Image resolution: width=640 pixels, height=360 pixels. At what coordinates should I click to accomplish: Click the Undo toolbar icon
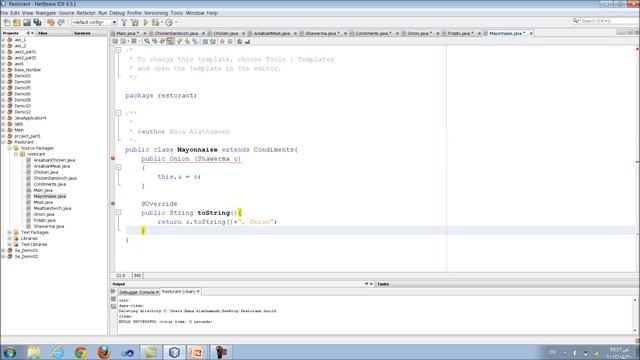click(x=51, y=22)
